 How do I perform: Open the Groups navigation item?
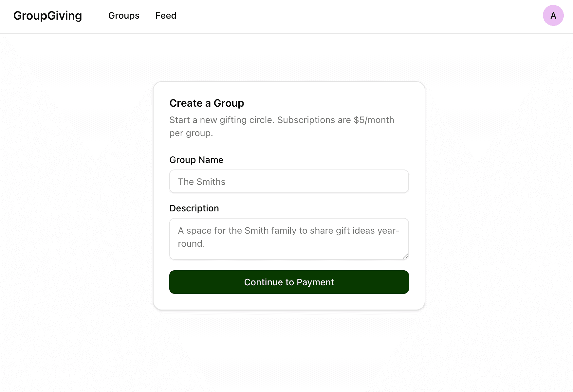[x=124, y=15]
